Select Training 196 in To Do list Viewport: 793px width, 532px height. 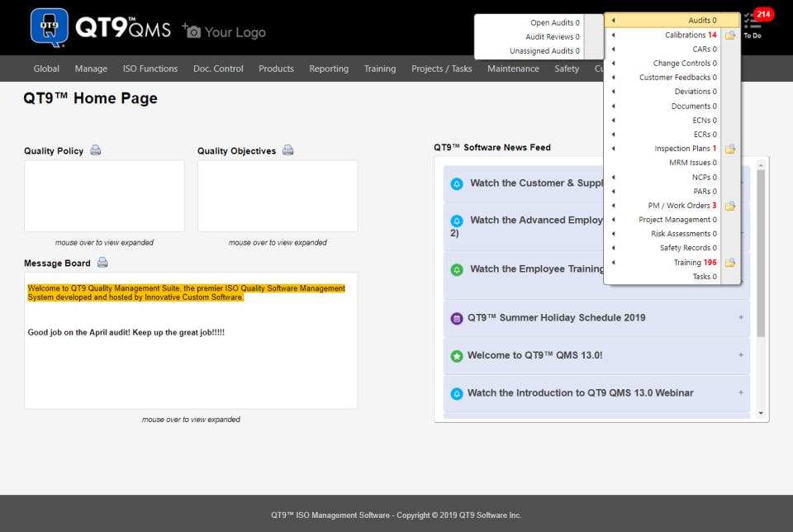tap(695, 263)
